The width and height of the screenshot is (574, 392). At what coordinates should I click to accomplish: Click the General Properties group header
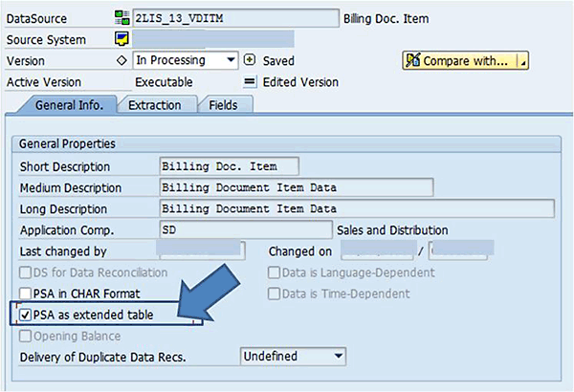tap(286, 143)
